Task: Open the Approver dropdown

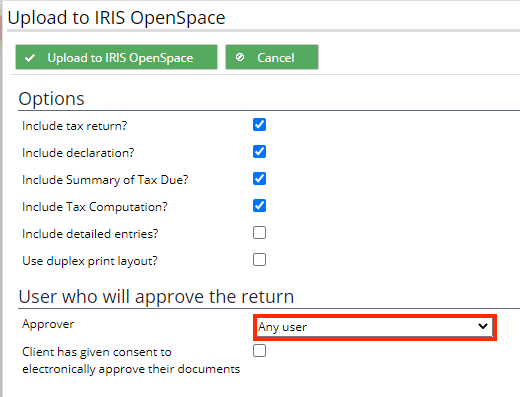Action: pyautogui.click(x=375, y=327)
